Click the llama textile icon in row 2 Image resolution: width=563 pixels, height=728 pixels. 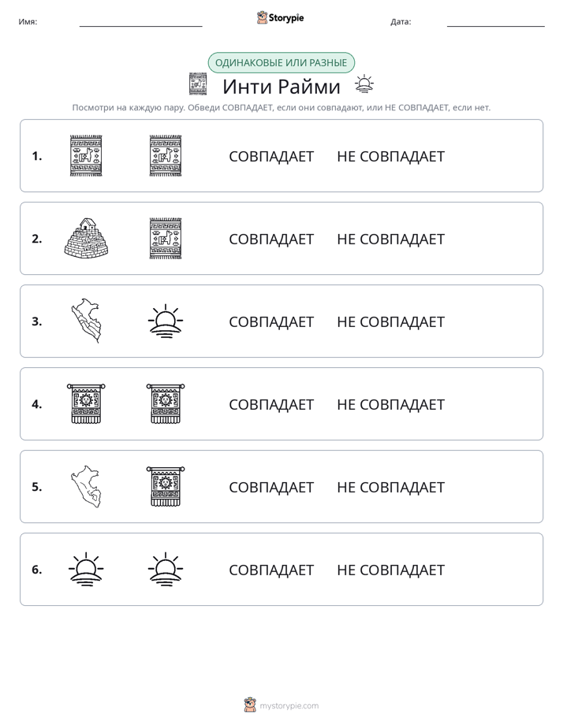[x=166, y=238]
